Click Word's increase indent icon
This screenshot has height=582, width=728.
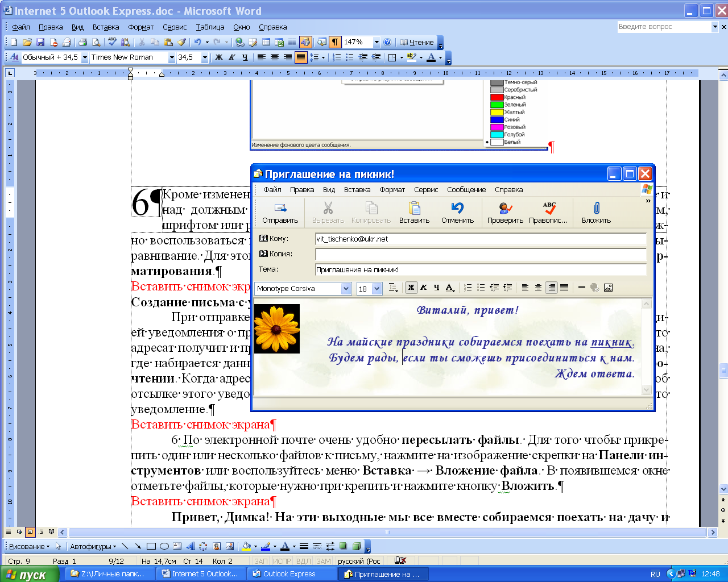[x=376, y=57]
